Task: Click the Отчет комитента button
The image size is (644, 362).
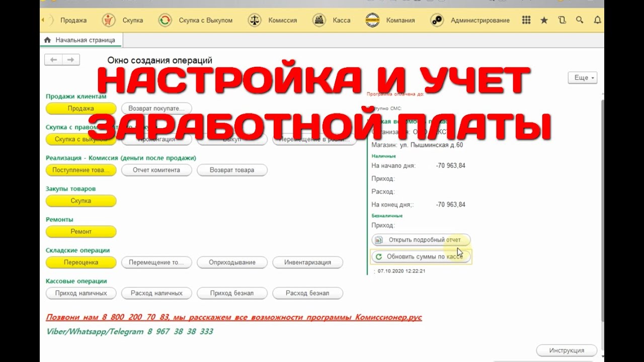Action: 156,170
